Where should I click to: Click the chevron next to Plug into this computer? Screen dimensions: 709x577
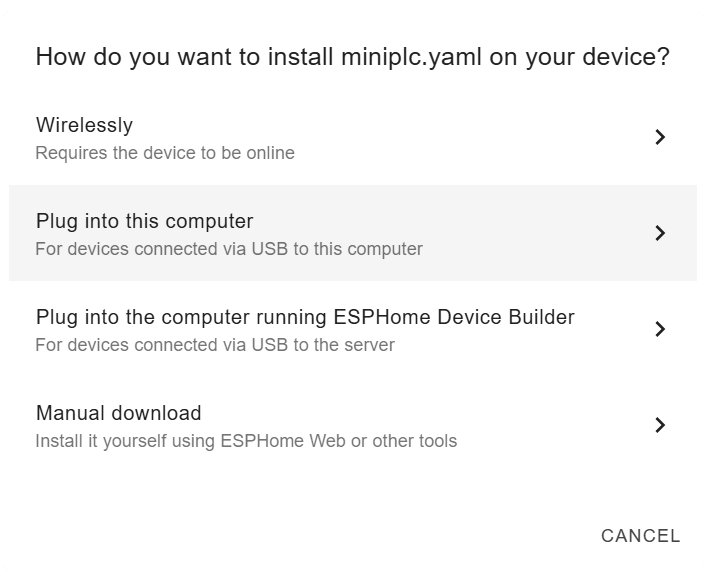pos(660,233)
